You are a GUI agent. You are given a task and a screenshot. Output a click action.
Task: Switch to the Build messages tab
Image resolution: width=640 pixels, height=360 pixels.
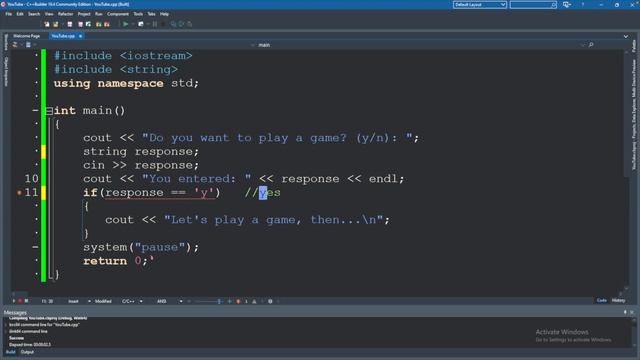click(11, 352)
